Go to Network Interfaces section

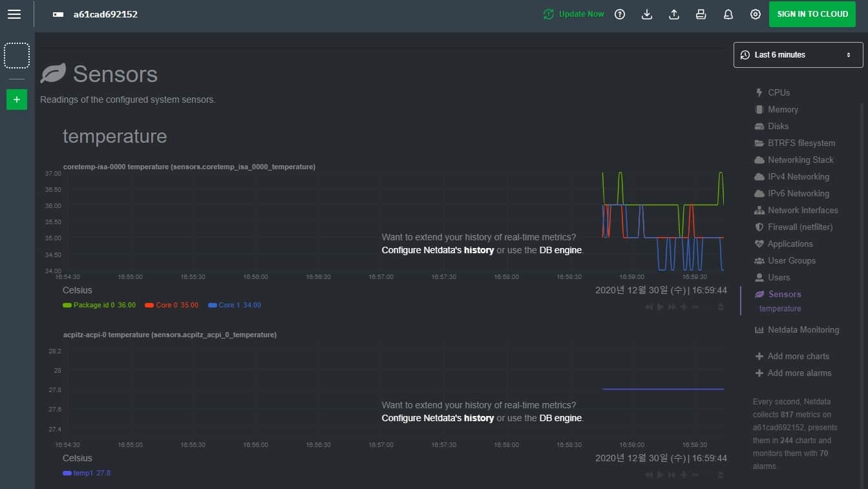click(802, 210)
